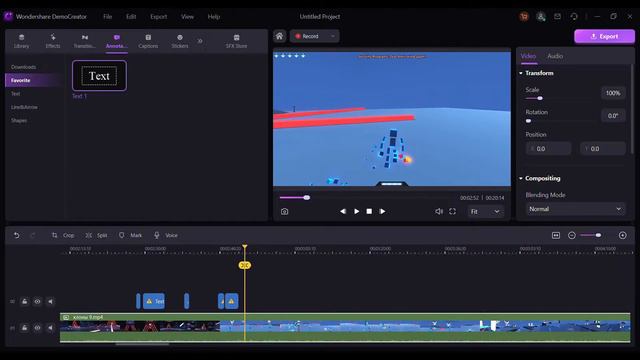
Task: Switch to Audio properties tab
Action: (x=555, y=56)
